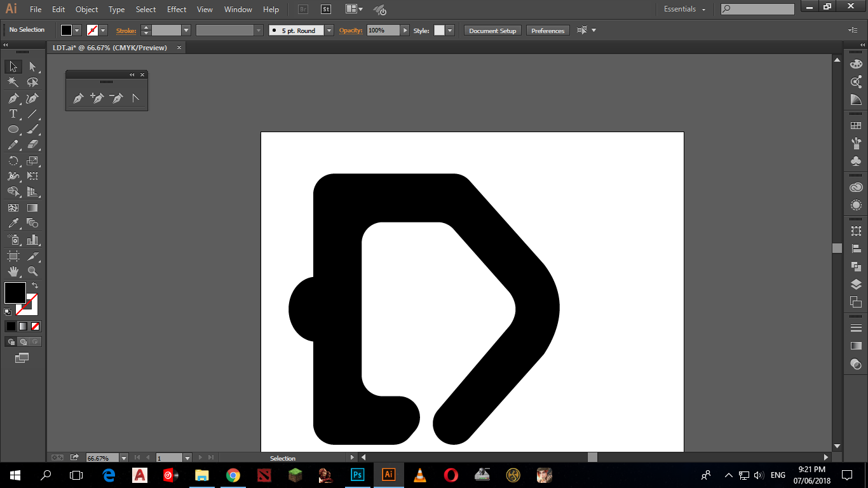Image resolution: width=868 pixels, height=488 pixels.
Task: Click the Preferences button
Action: [548, 30]
